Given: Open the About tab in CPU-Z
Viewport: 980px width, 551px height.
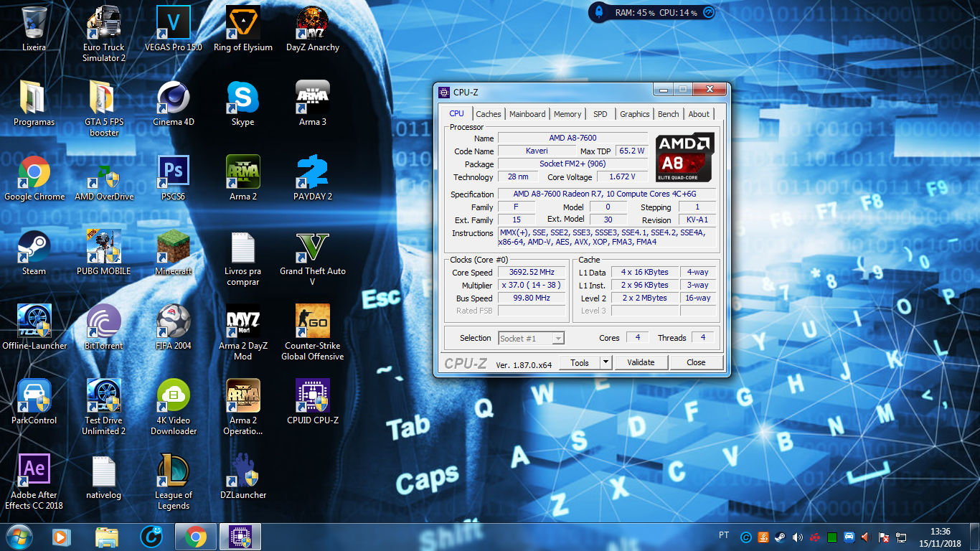Looking at the screenshot, I should pos(699,114).
